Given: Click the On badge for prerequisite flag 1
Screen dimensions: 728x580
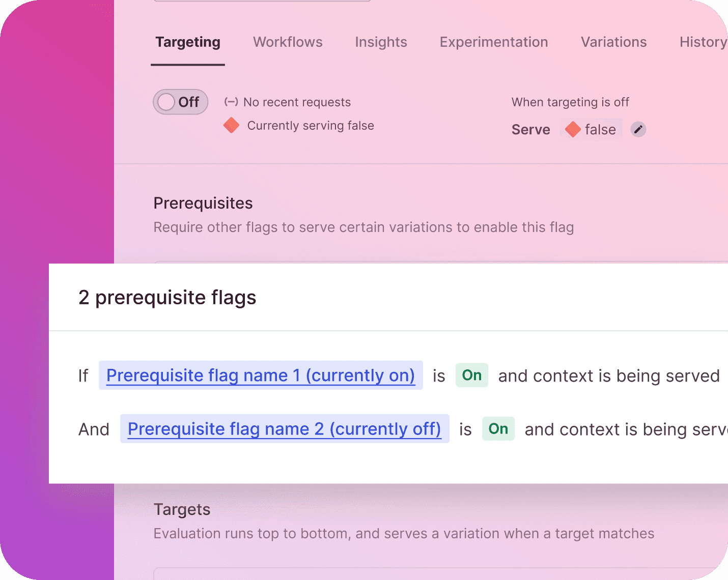Looking at the screenshot, I should (x=472, y=375).
